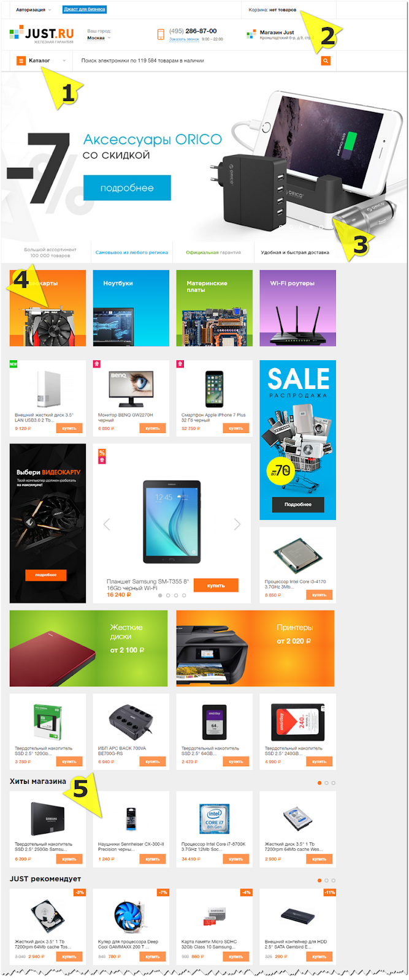Click the electronics search input field
The width and height of the screenshot is (409, 980).
pos(196,61)
